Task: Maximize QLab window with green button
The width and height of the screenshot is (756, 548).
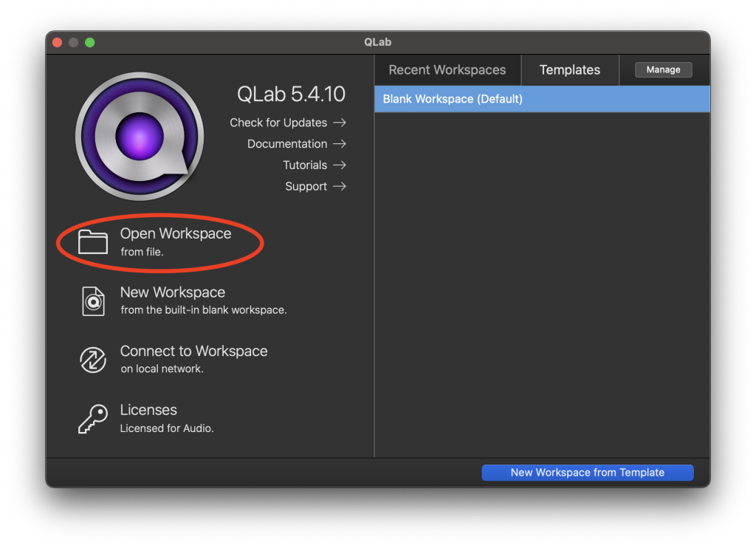Action: point(89,42)
